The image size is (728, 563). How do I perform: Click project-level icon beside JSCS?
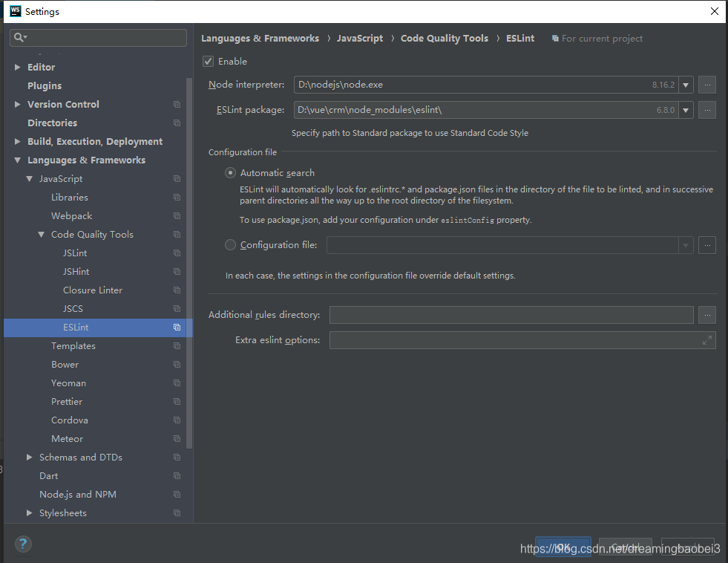point(177,308)
